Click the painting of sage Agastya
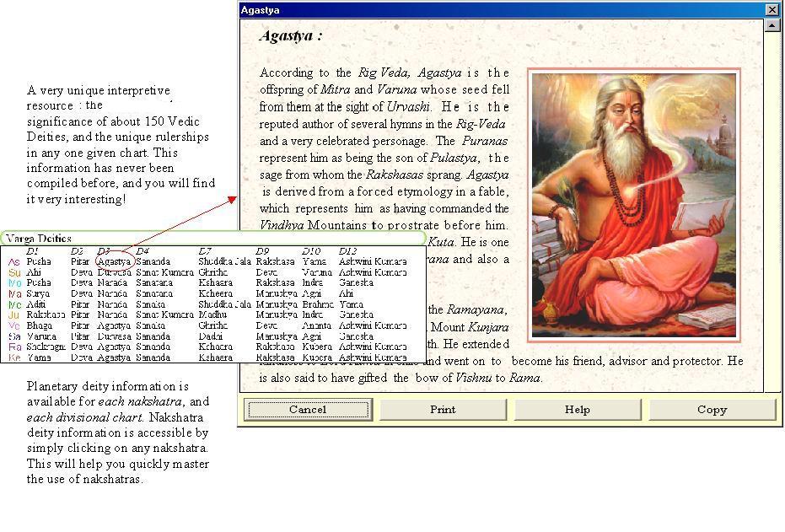 click(x=634, y=205)
